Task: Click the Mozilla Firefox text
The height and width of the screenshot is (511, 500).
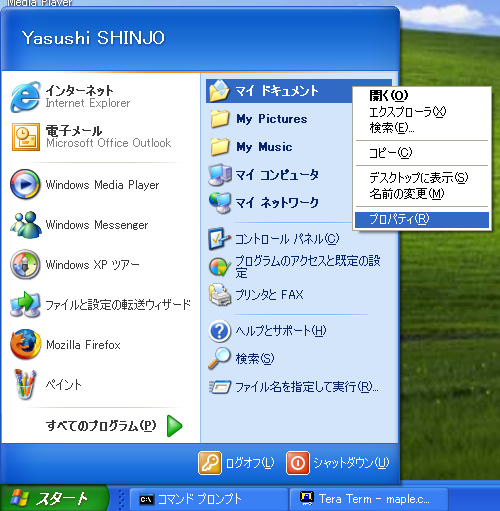Action: (83, 345)
